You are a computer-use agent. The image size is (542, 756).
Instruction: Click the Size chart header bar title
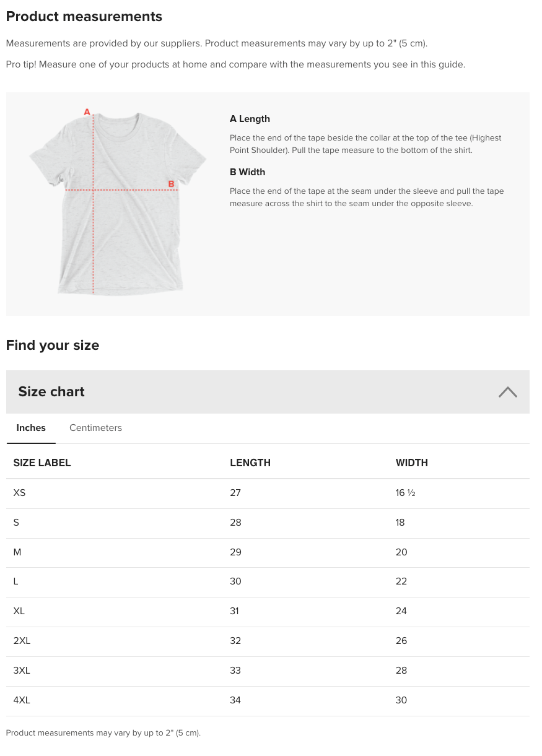(x=51, y=392)
